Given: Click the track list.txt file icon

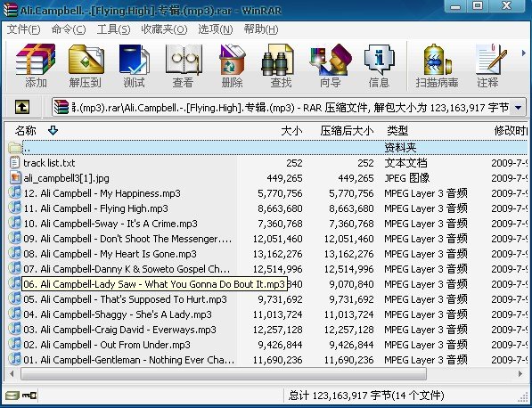Looking at the screenshot, I should pos(15,162).
